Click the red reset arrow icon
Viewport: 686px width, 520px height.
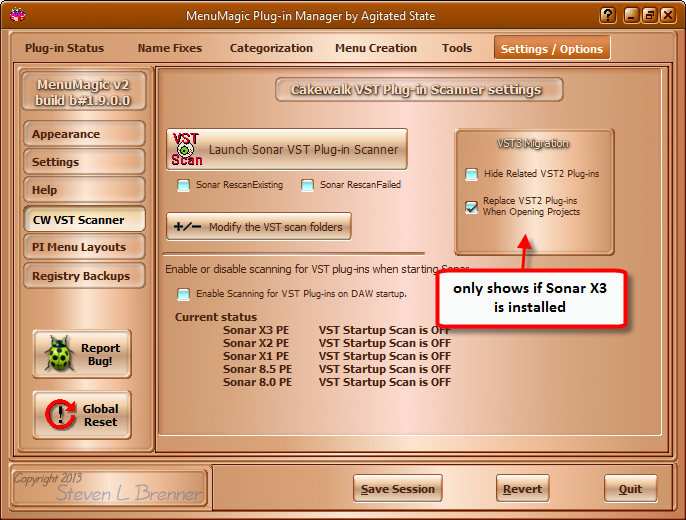(60, 414)
